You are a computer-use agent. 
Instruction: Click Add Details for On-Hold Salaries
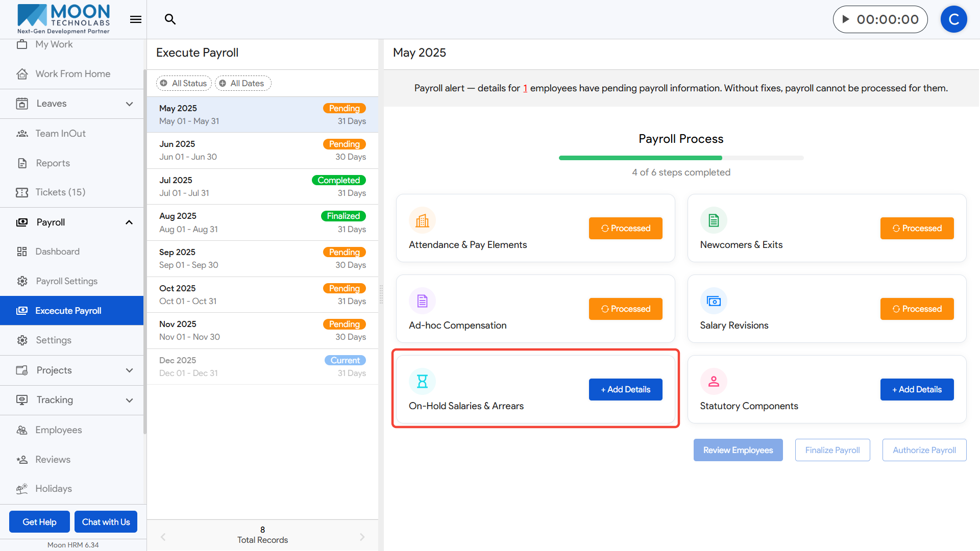pyautogui.click(x=625, y=389)
